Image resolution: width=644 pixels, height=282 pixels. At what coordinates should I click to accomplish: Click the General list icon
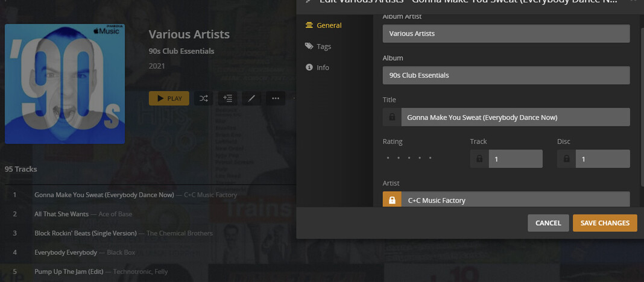coord(309,25)
